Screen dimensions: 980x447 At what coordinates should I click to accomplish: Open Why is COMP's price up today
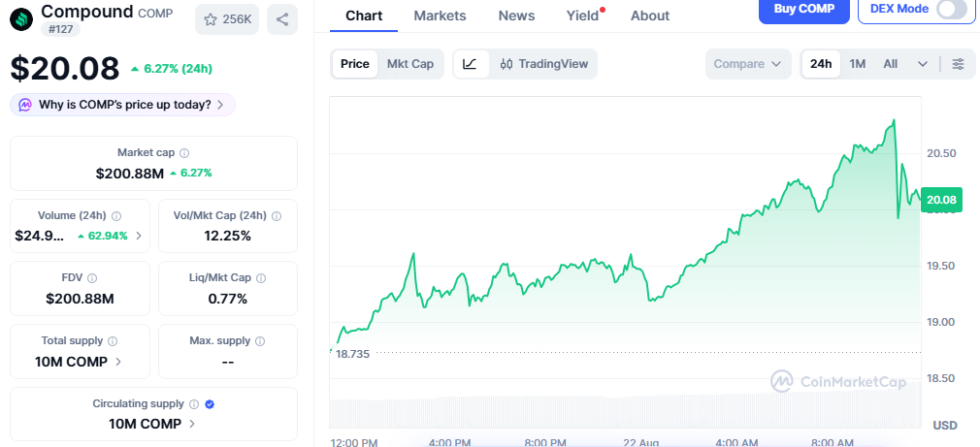pyautogui.click(x=122, y=105)
